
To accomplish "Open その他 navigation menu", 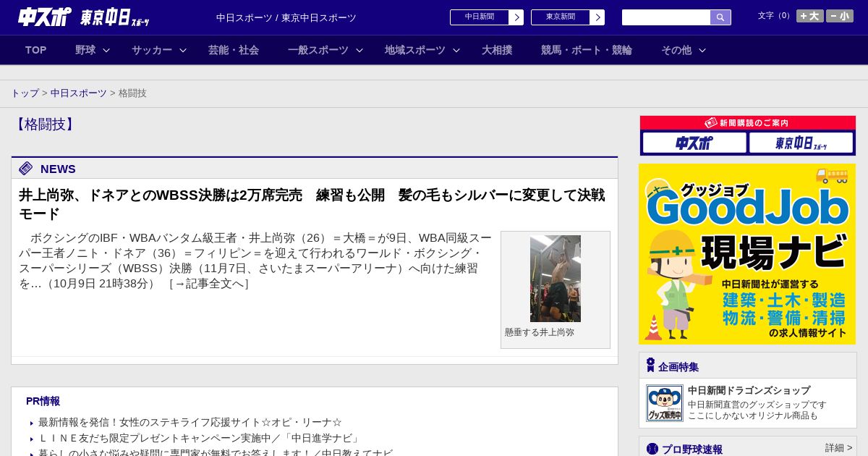I will [676, 50].
